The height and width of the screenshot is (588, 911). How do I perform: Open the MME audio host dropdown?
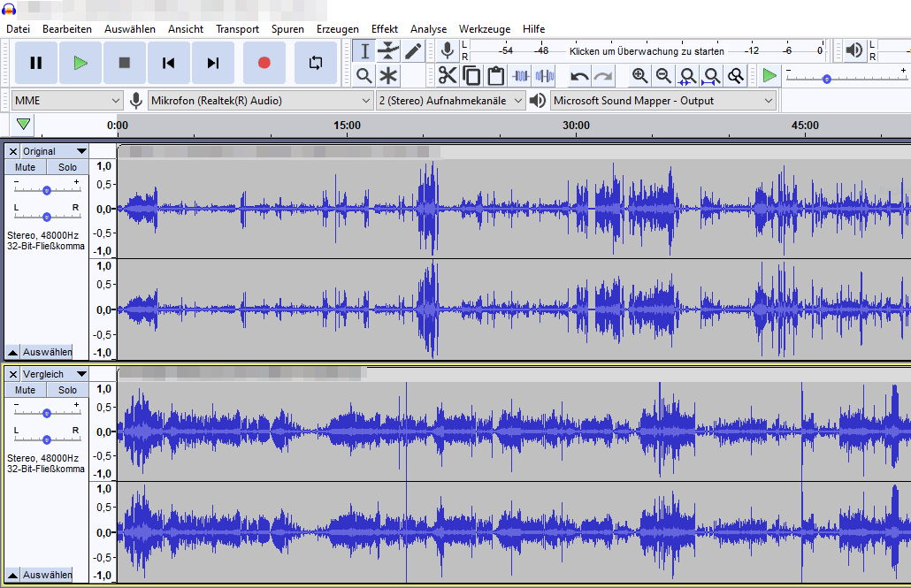pos(67,101)
